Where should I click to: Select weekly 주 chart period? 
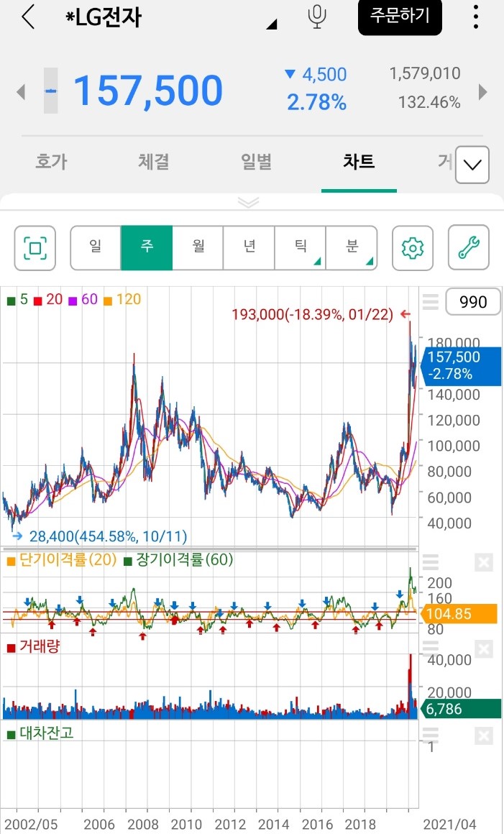[147, 248]
